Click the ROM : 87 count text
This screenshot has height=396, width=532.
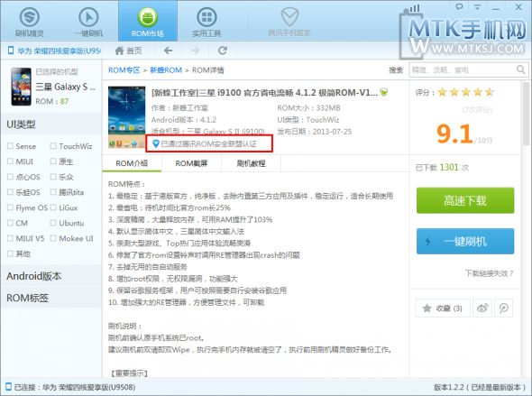pos(52,101)
